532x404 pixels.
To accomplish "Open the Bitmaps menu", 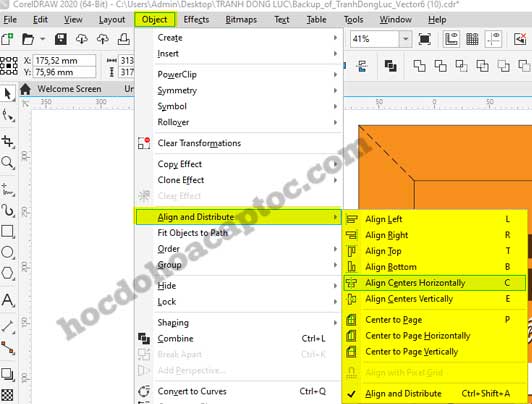I will point(241,20).
